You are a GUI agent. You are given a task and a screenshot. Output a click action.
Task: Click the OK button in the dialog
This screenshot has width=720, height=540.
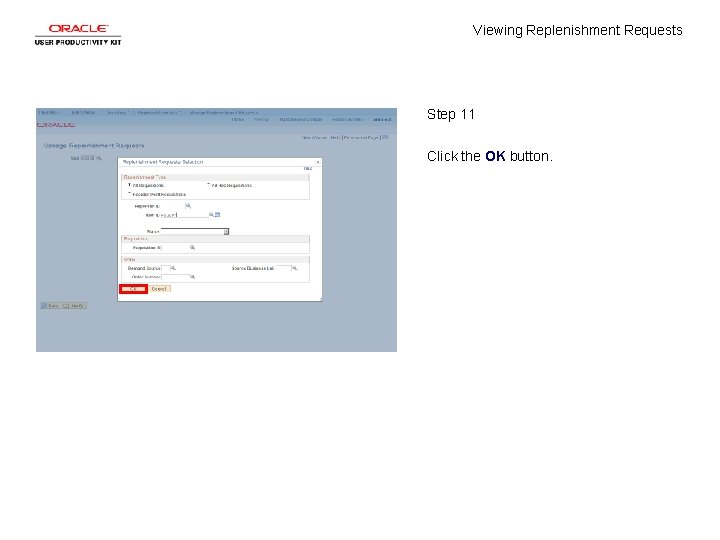(x=133, y=289)
